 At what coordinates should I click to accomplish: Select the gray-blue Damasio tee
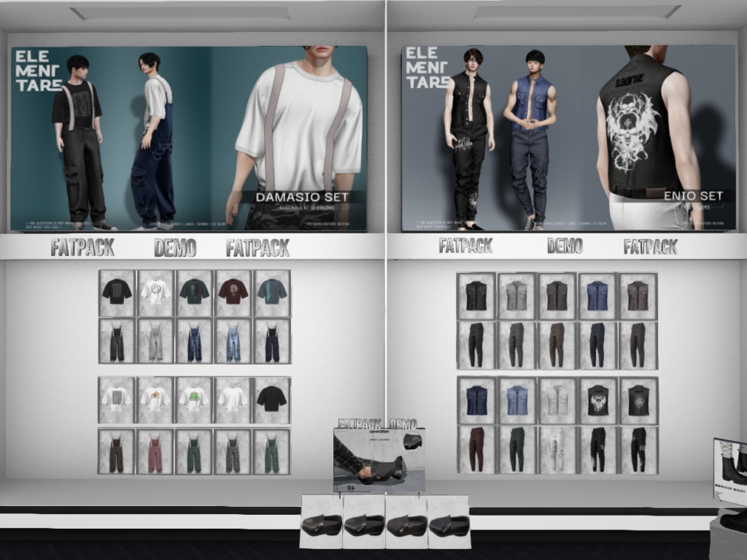click(x=272, y=293)
